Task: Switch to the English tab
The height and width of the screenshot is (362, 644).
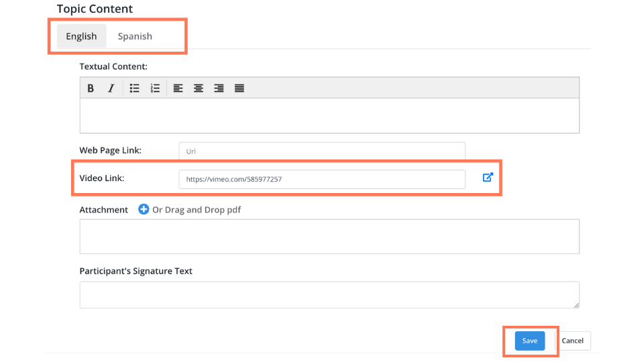Action: tap(81, 36)
